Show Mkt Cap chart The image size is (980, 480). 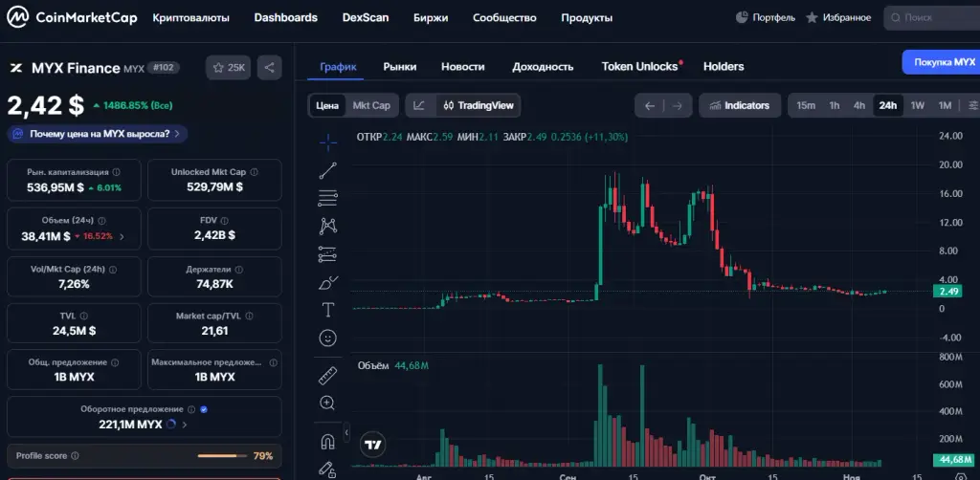click(x=371, y=105)
